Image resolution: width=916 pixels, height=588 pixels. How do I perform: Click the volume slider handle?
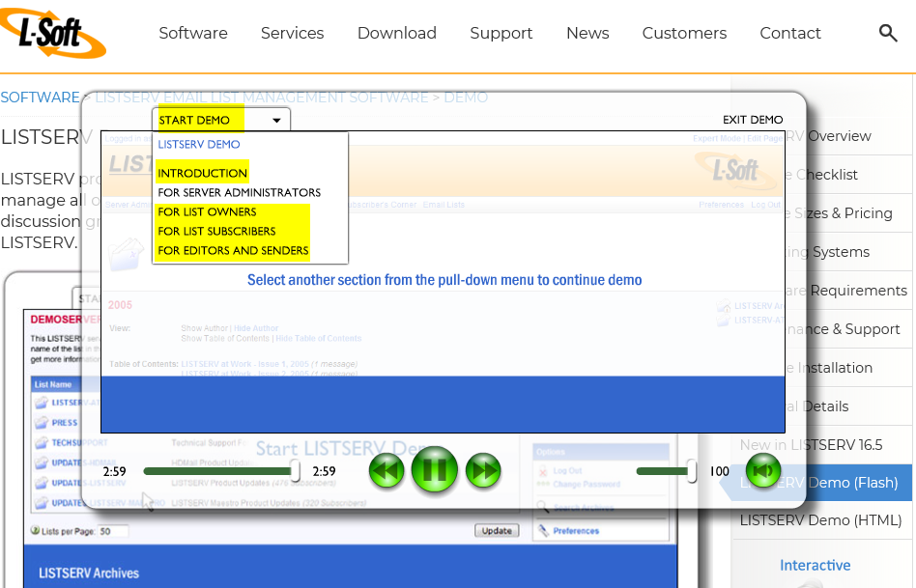692,470
